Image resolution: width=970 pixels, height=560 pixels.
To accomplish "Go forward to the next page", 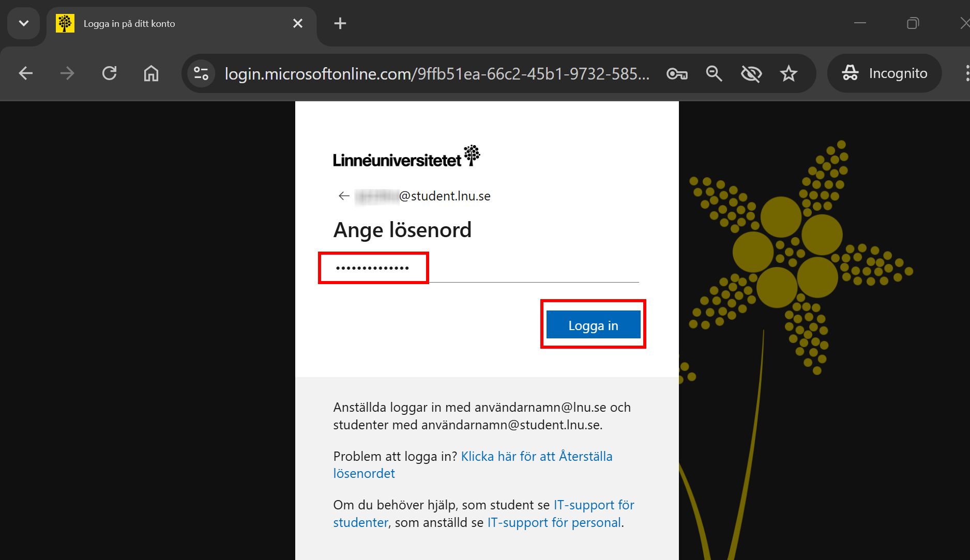I will tap(67, 73).
